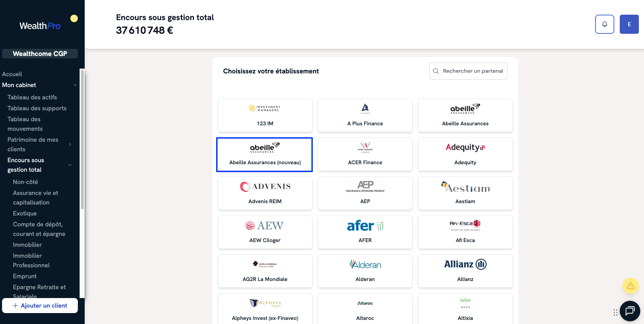
Task: Click the yellow warning triangle icon
Action: tap(630, 286)
